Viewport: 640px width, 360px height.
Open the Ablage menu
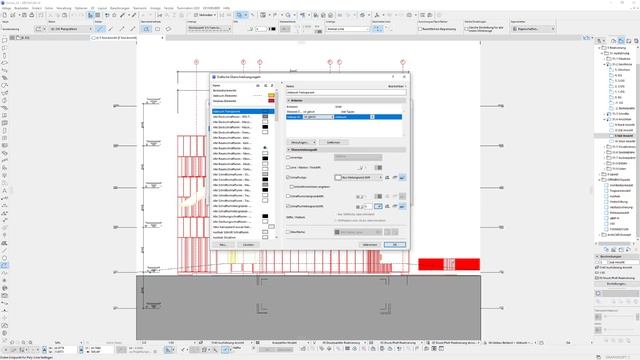tap(6, 8)
